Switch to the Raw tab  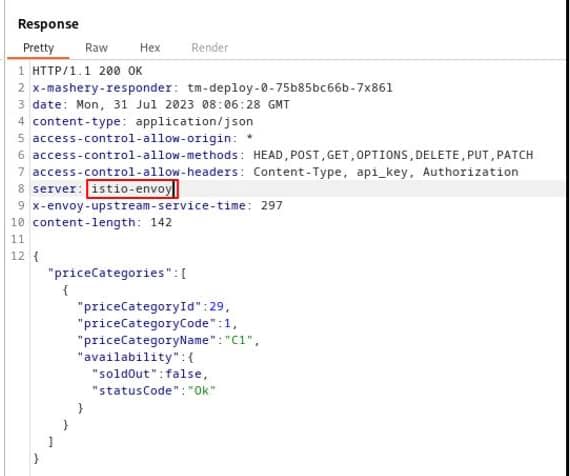(x=96, y=48)
